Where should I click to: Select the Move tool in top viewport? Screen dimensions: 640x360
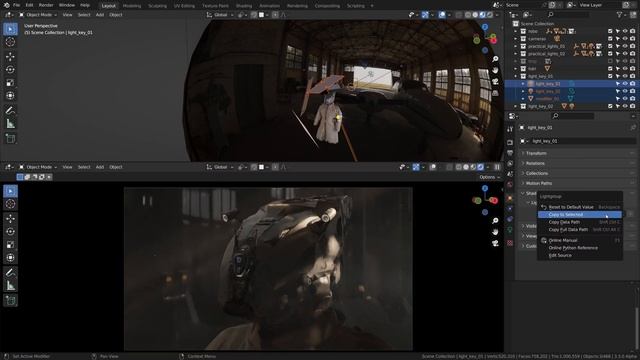(10, 56)
